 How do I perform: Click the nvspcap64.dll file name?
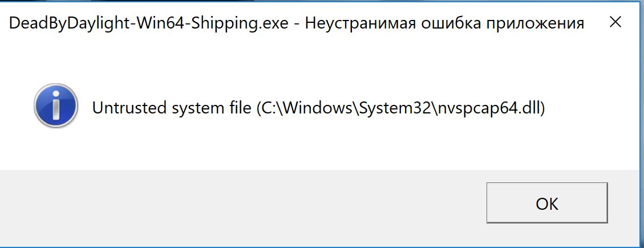[487, 107]
